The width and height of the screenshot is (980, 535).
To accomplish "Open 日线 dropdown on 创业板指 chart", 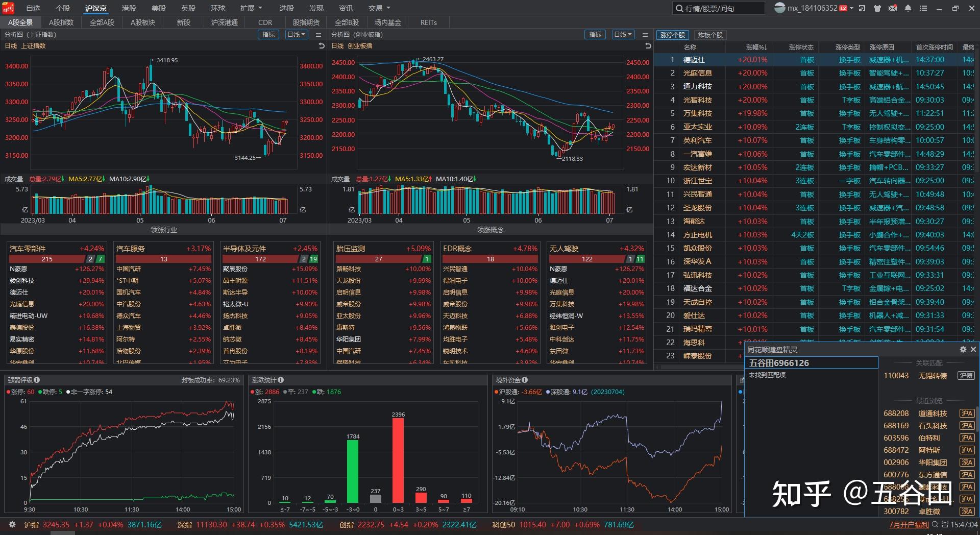I will [x=623, y=35].
